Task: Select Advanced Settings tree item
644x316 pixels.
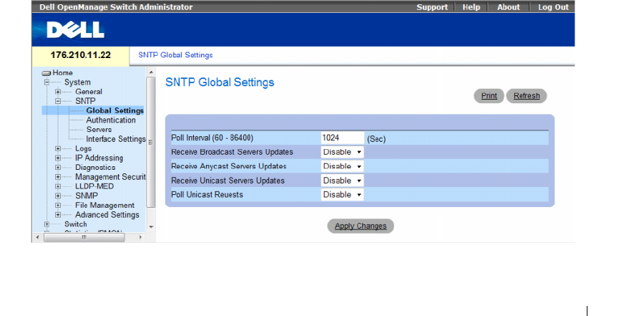Action: point(107,215)
